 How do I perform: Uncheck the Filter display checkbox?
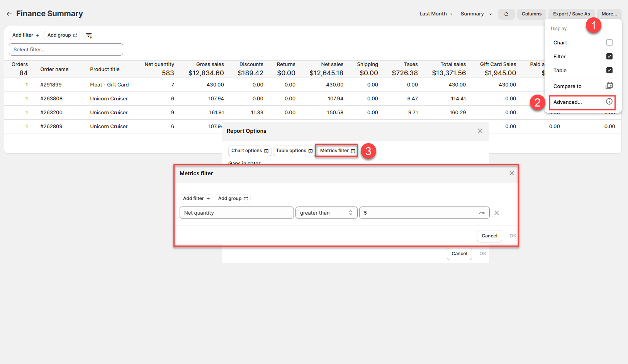pos(609,56)
